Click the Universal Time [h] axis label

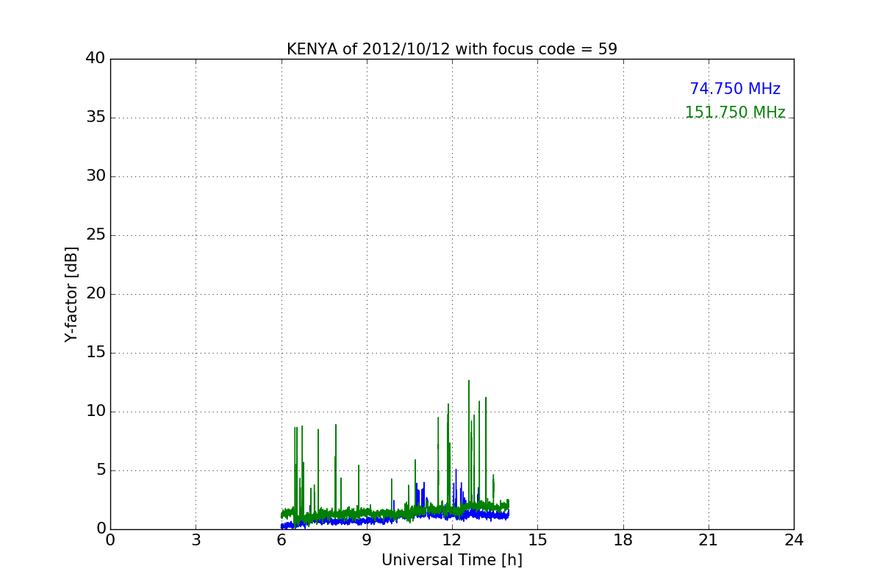coord(452,560)
